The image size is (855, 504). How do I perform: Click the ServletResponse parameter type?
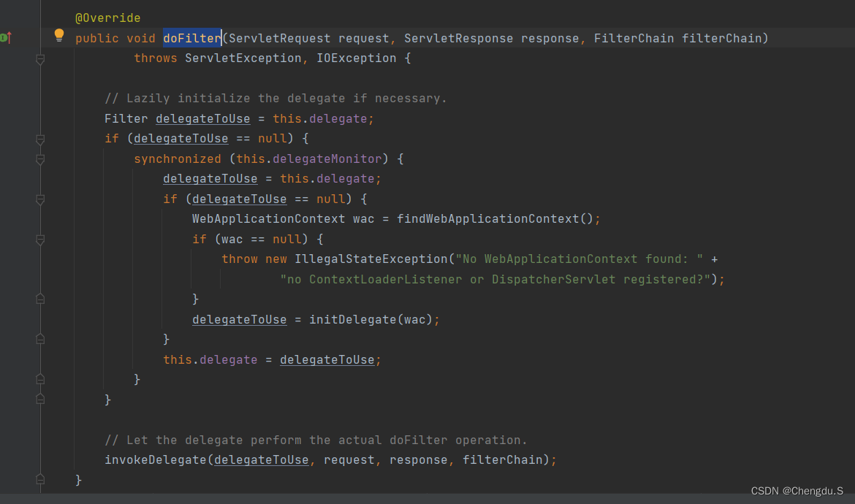pyautogui.click(x=459, y=38)
